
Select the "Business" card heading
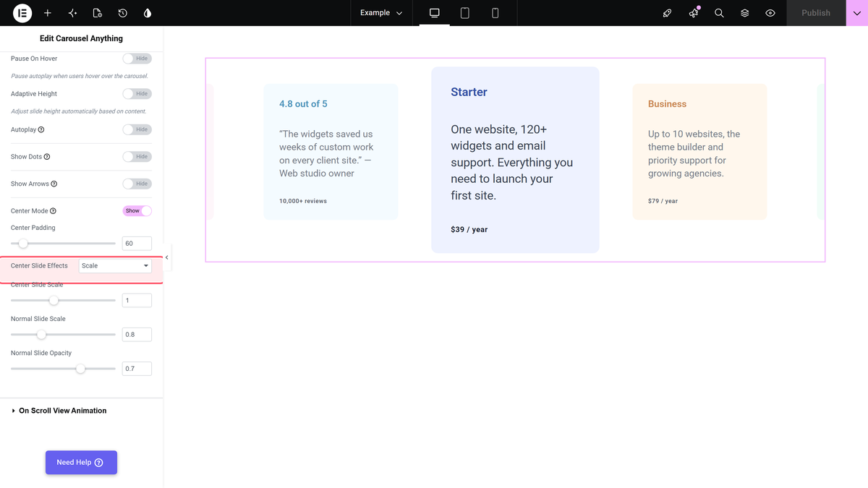coord(667,104)
